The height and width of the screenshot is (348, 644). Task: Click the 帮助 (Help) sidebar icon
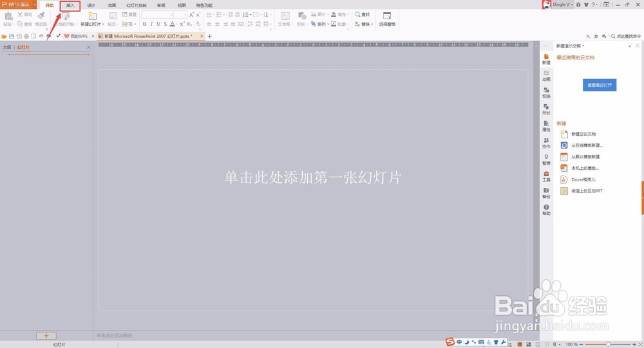point(546,210)
